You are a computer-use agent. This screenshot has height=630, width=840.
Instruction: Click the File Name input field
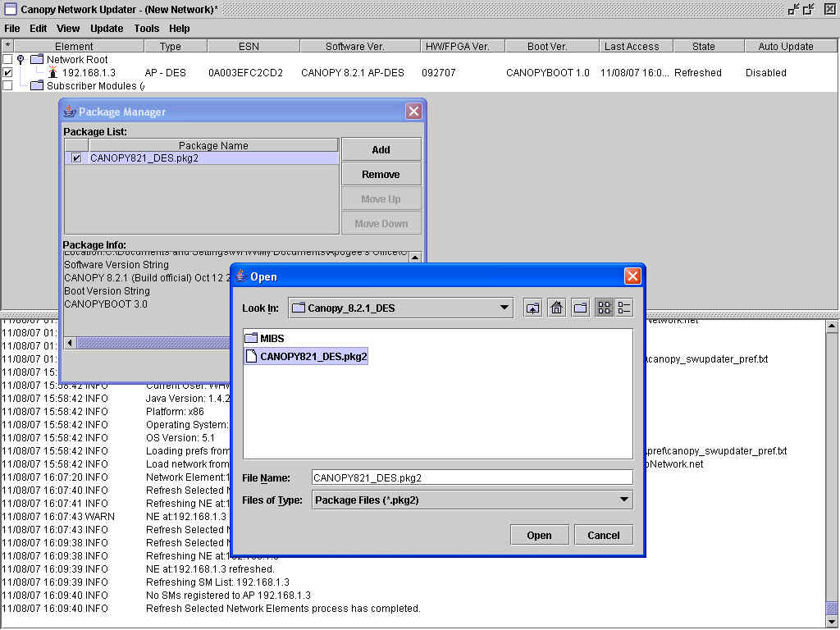pos(472,477)
